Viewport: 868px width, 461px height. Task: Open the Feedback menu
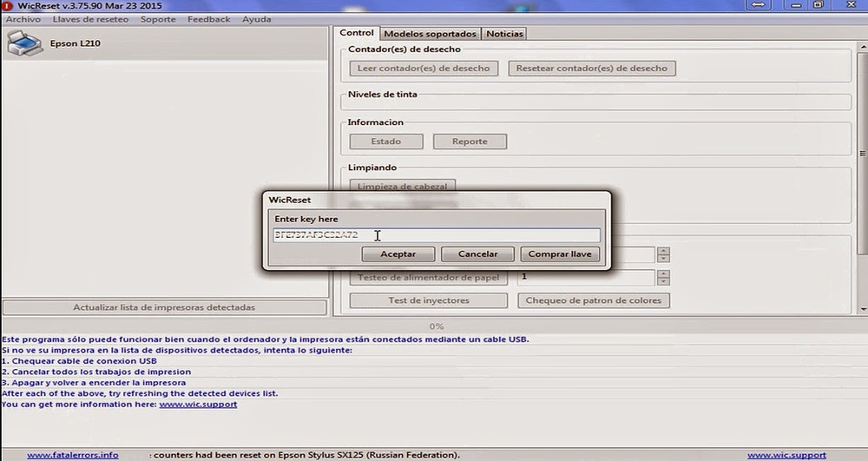(x=208, y=19)
